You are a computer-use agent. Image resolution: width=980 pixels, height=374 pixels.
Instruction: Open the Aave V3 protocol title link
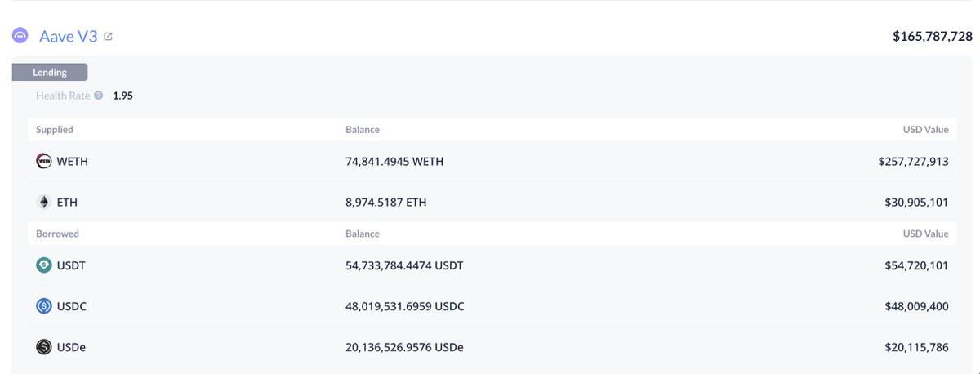[x=68, y=36]
